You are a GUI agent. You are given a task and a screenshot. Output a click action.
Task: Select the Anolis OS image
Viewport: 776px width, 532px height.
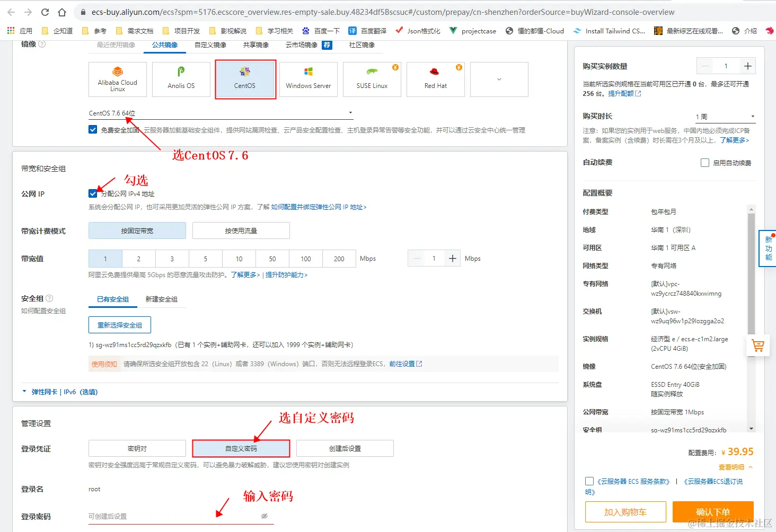point(181,79)
